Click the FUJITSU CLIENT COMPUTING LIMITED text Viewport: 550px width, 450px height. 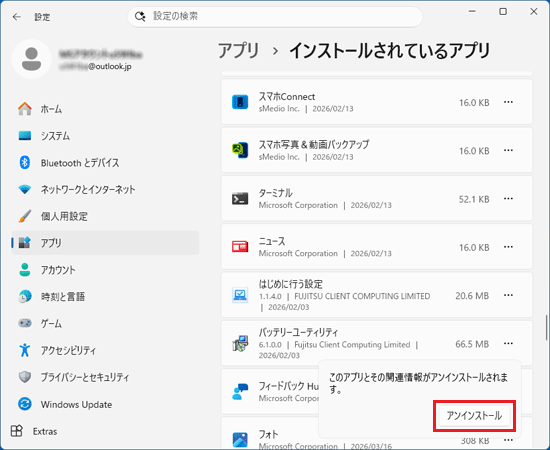pyautogui.click(x=362, y=296)
